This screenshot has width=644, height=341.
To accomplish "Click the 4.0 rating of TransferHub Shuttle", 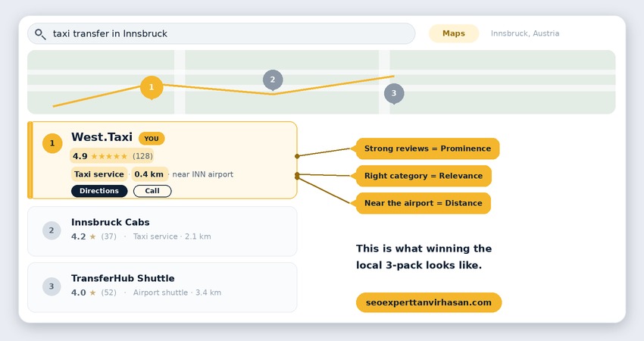I will pos(79,293).
